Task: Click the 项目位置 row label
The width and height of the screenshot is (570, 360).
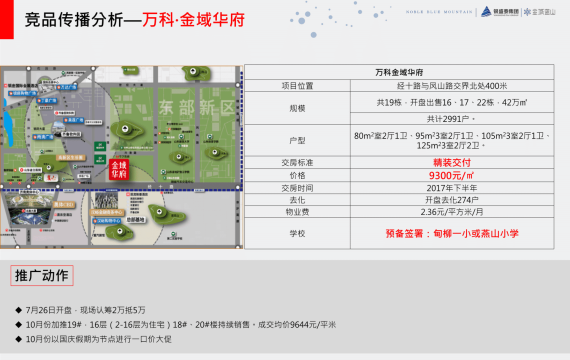Action: 297,86
